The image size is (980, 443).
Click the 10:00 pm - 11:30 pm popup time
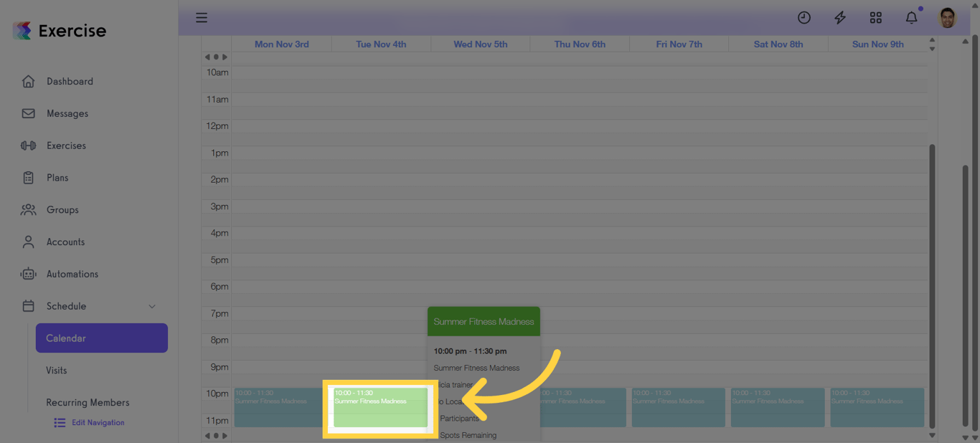(x=470, y=351)
